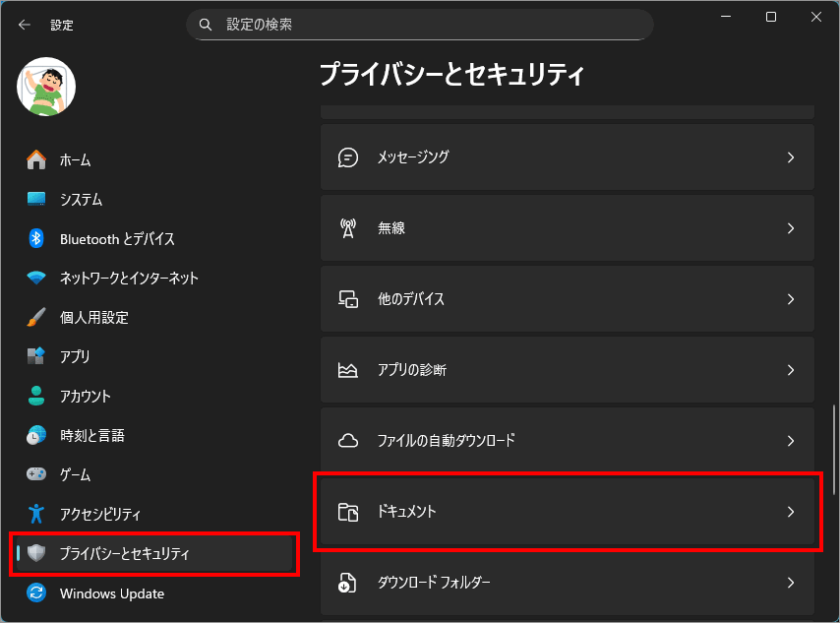Expand the アプリの診断 row chevron
This screenshot has height=623, width=840.
pyautogui.click(x=791, y=370)
